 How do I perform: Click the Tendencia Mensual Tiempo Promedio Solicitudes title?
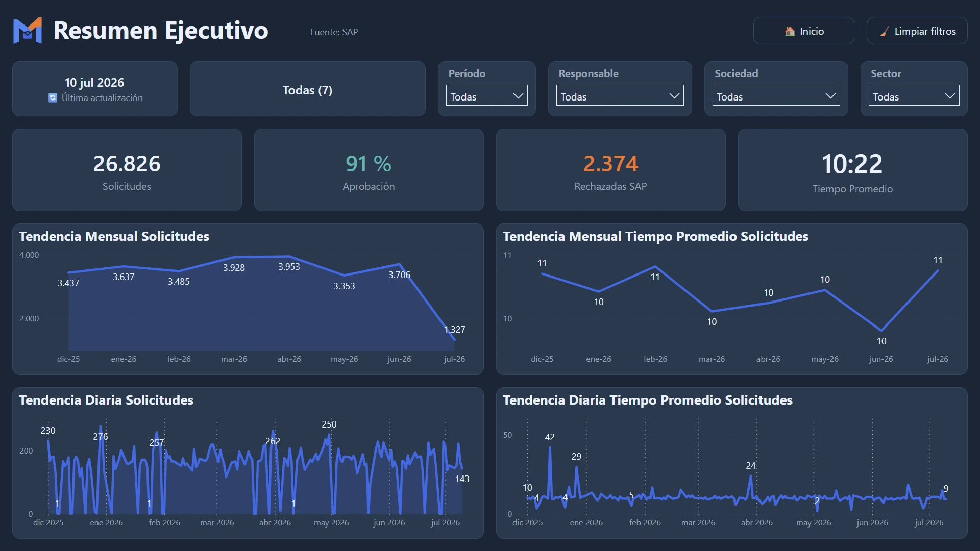655,236
